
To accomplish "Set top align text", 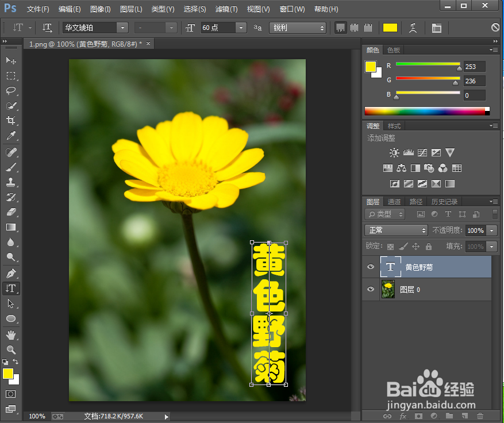I will 340,28.
